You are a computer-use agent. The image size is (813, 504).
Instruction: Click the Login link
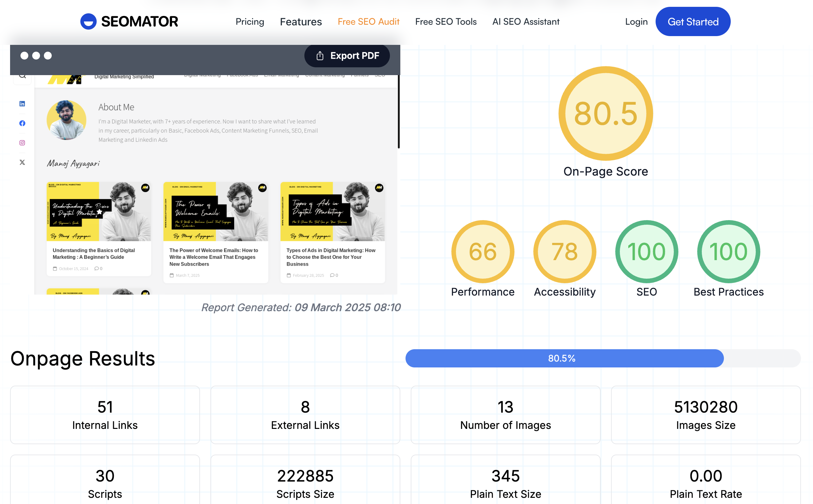point(636,22)
